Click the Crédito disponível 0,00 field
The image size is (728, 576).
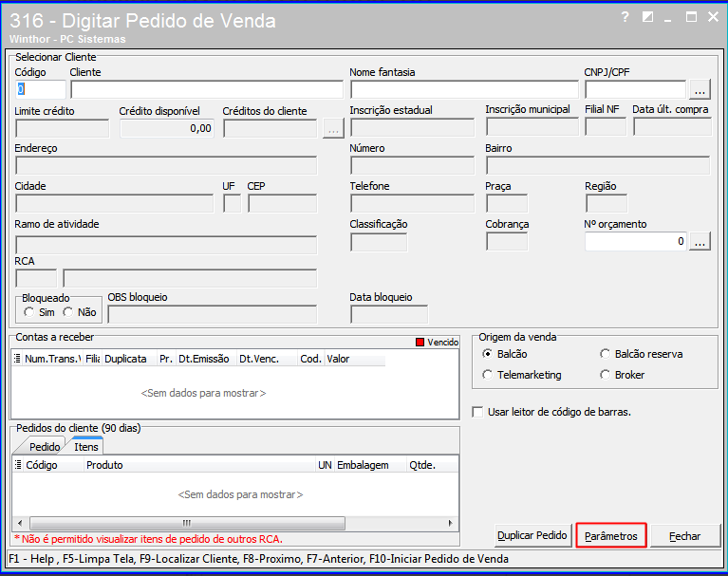pos(167,128)
